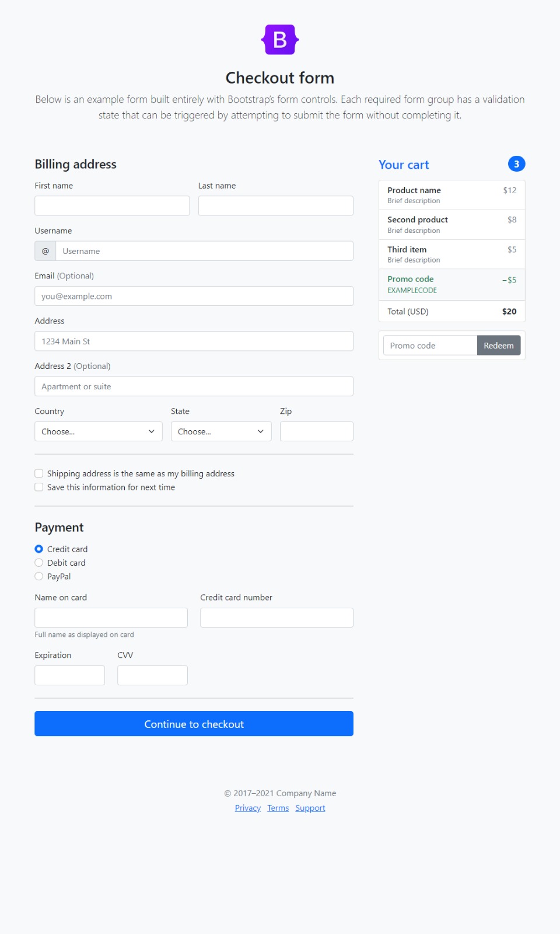Check shipping address same as billing
560x934 pixels.
click(39, 473)
